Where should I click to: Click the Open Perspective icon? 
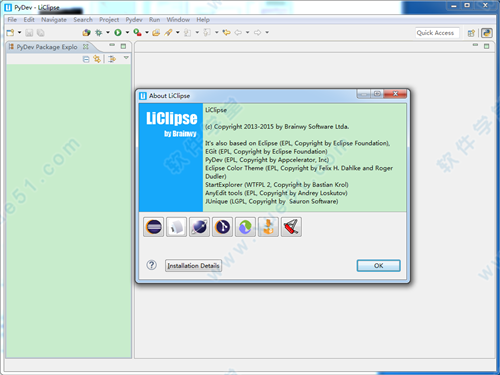pos(471,33)
